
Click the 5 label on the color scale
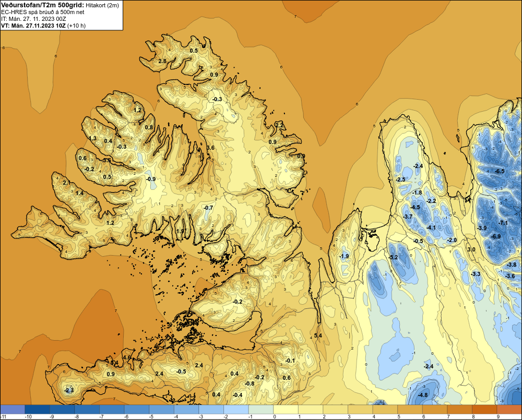[399, 417]
